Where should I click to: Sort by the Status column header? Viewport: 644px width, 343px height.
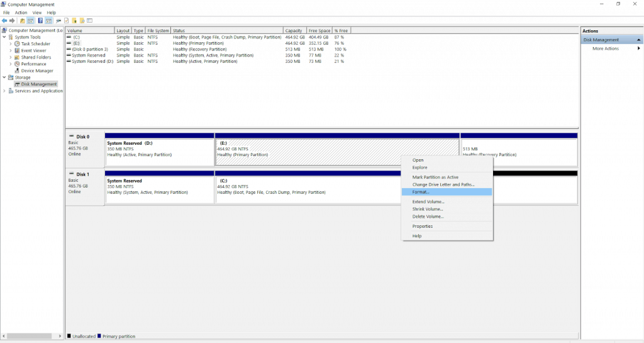227,31
